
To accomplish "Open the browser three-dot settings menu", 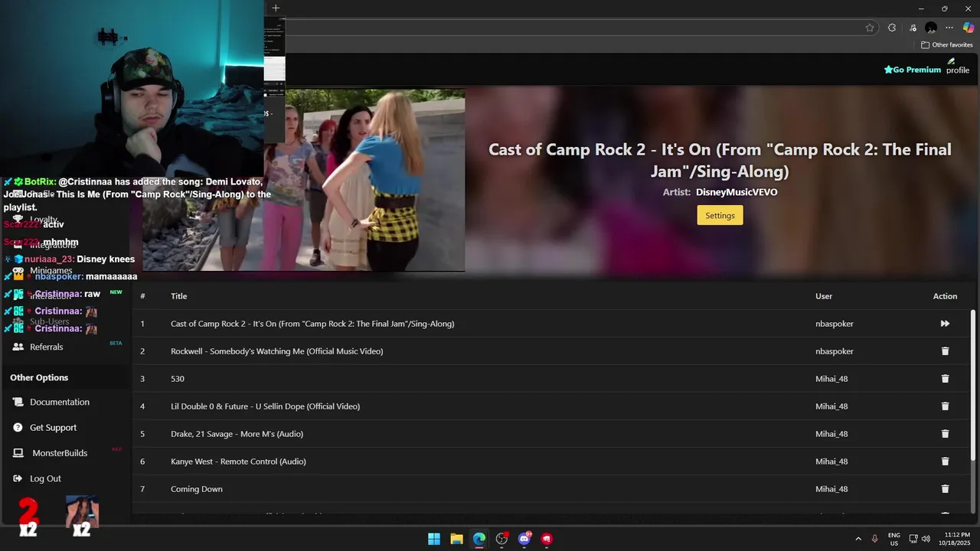I will 949,28.
